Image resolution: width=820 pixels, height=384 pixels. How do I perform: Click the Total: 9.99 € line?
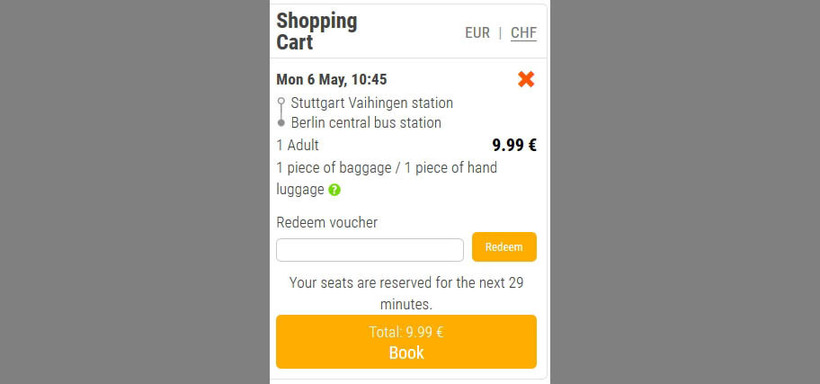tap(406, 332)
